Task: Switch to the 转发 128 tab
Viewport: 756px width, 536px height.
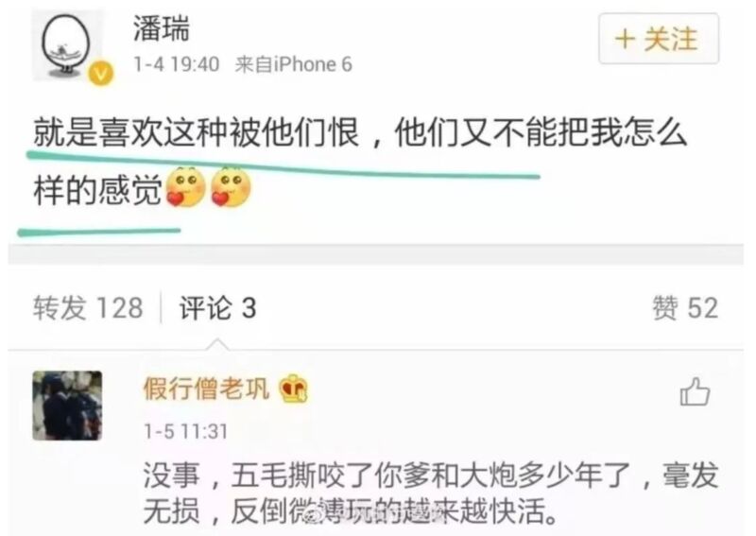Action: (x=88, y=307)
